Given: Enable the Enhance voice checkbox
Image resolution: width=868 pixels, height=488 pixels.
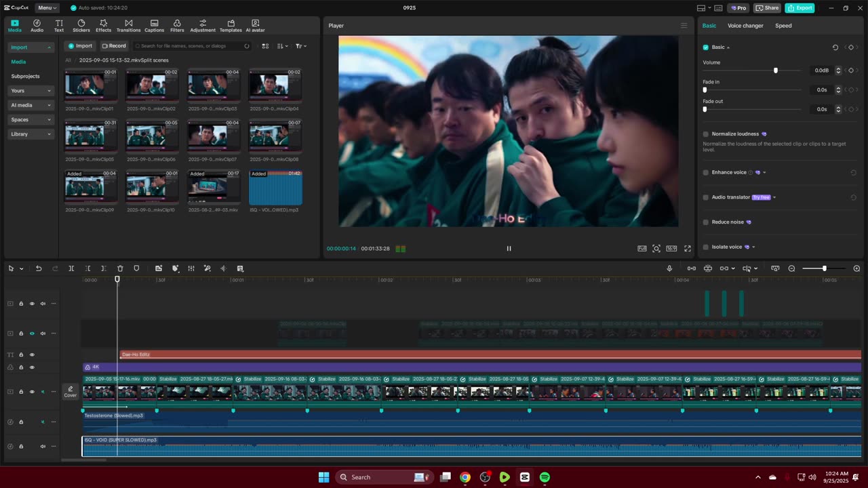Looking at the screenshot, I should (705, 172).
